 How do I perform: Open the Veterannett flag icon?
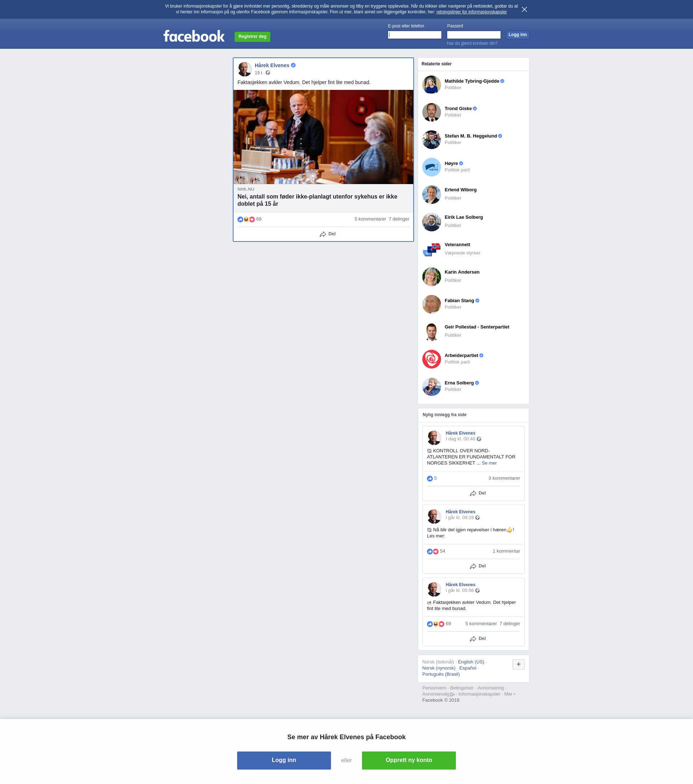pos(431,249)
